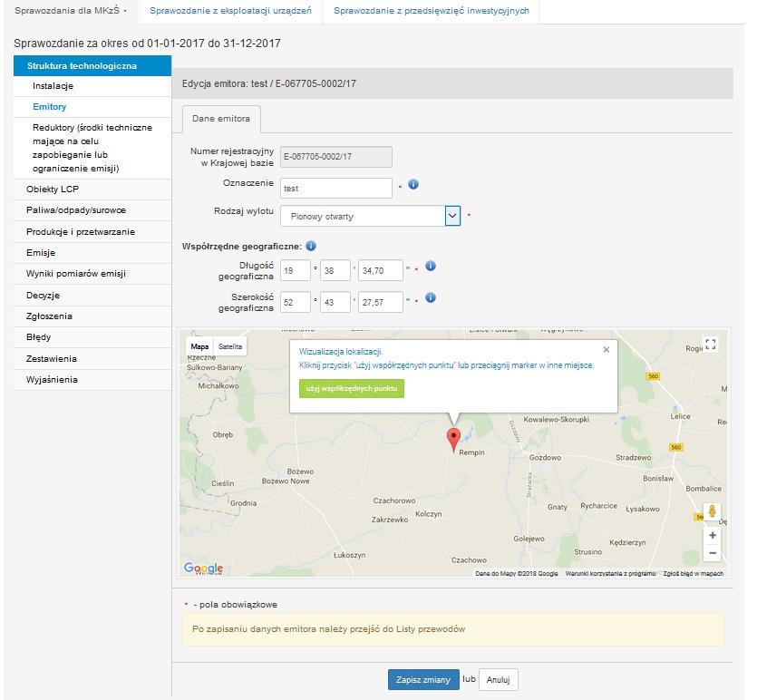Image resolution: width=757 pixels, height=700 pixels.
Task: Click the Zapisz zmiany button
Action: click(423, 680)
